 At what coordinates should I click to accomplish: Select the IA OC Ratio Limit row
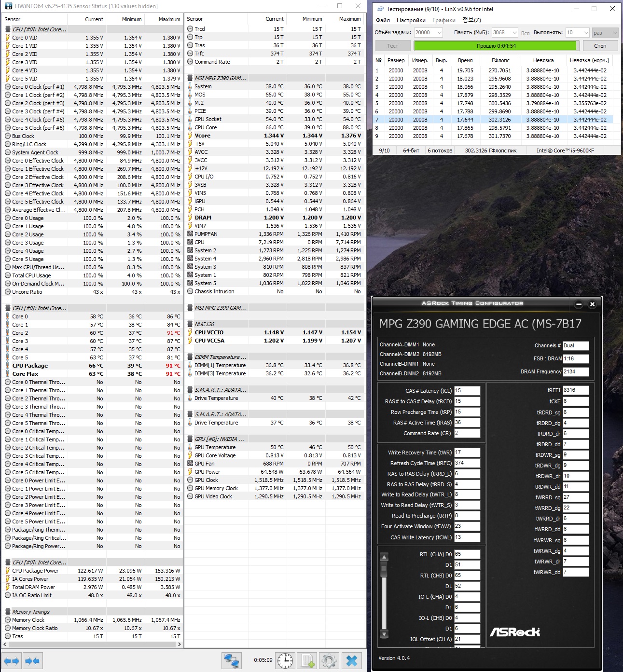pyautogui.click(x=92, y=595)
